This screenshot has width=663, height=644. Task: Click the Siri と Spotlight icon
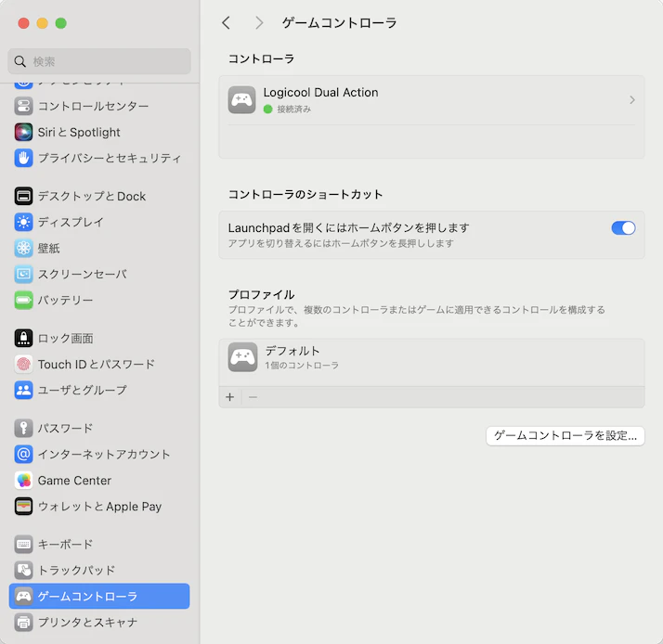pos(23,133)
